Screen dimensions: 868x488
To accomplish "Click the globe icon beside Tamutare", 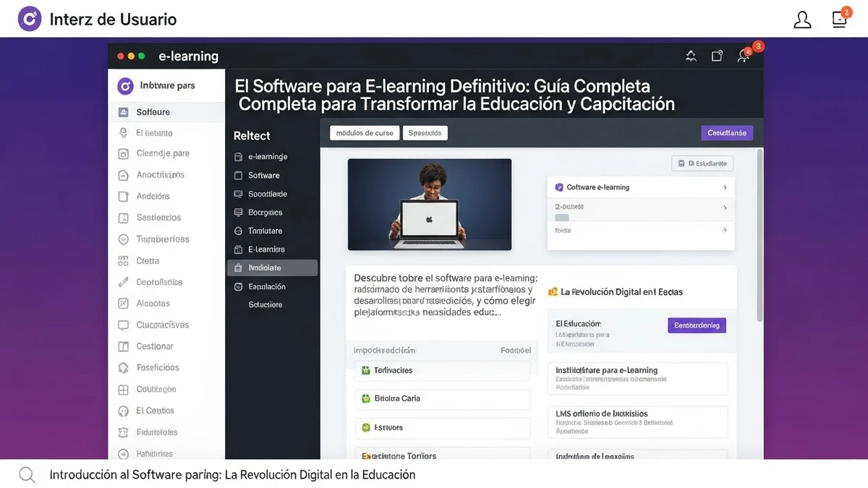I will click(x=239, y=231).
